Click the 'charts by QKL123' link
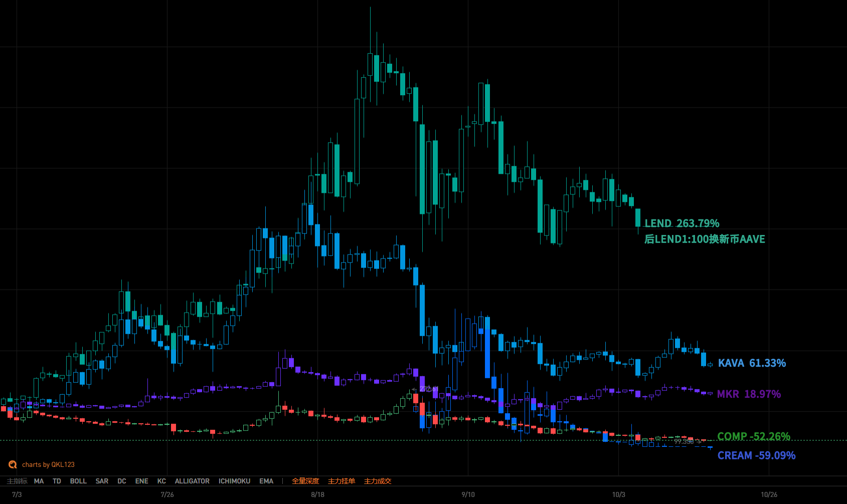 click(x=48, y=464)
